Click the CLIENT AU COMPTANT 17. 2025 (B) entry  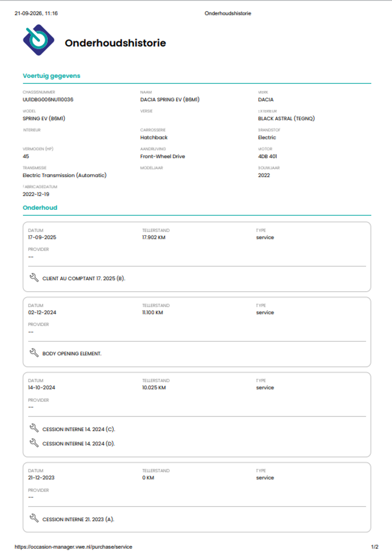tap(84, 278)
